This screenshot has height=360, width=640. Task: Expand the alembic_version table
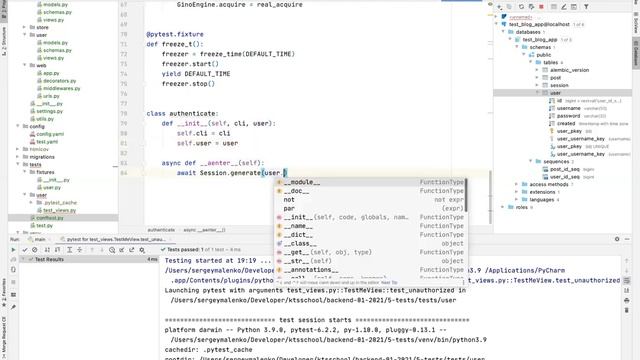coord(537,70)
